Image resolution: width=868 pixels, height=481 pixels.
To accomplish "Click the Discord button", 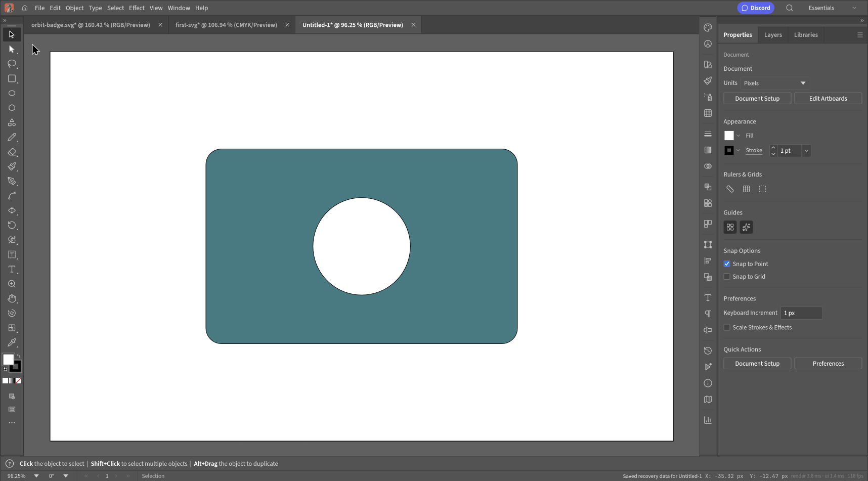I will tap(756, 8).
